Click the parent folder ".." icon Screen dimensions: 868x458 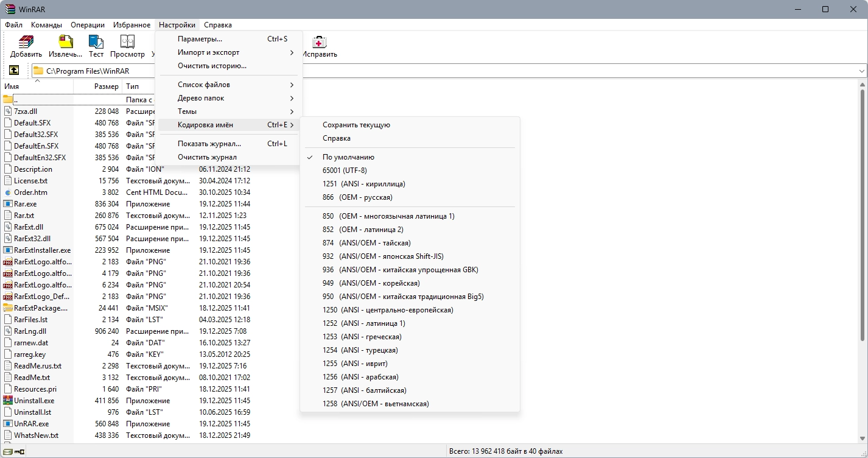click(x=8, y=99)
